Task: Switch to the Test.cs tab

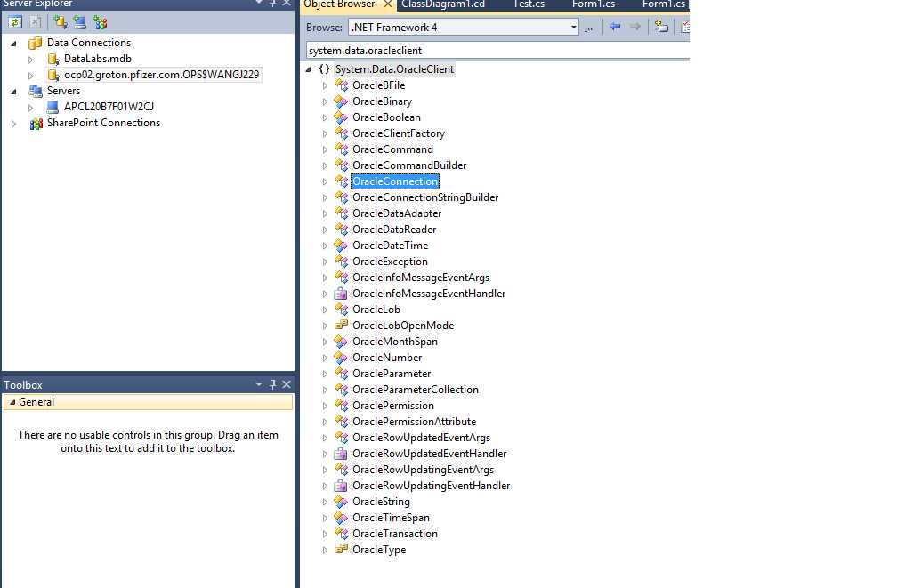Action: coord(529,4)
